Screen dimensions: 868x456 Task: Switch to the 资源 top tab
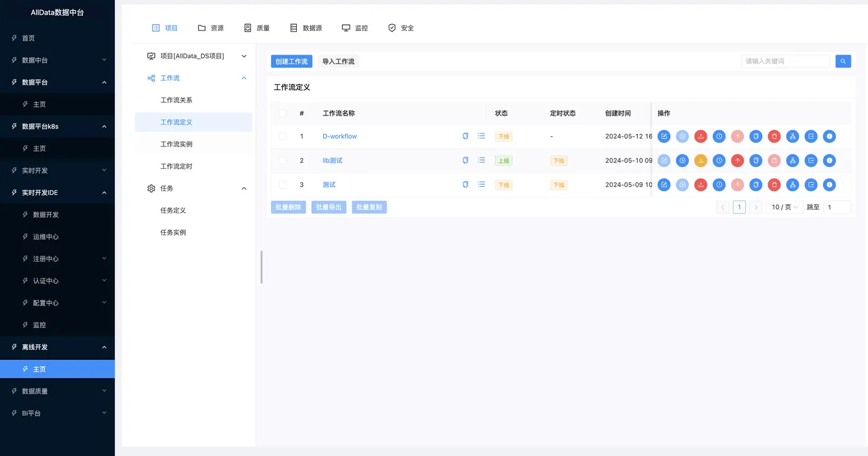[x=211, y=28]
